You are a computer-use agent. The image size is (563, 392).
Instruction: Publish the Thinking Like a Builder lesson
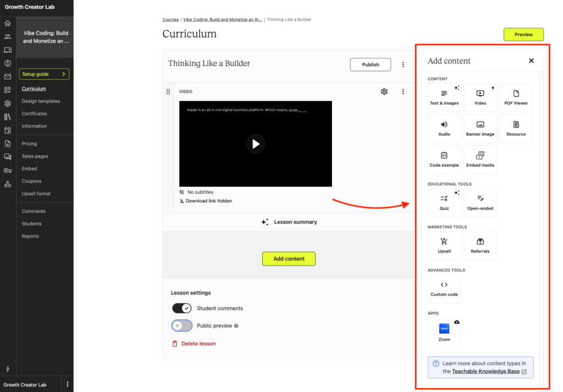(x=370, y=64)
